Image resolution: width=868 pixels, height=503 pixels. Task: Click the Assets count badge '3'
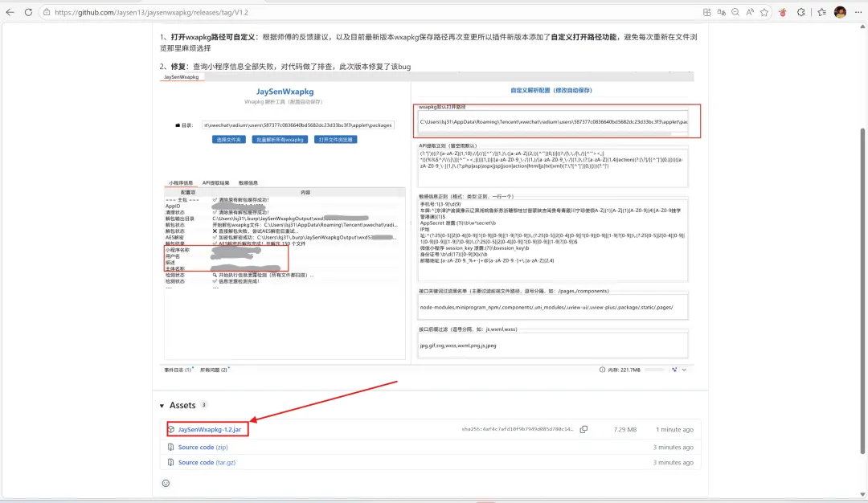click(203, 405)
